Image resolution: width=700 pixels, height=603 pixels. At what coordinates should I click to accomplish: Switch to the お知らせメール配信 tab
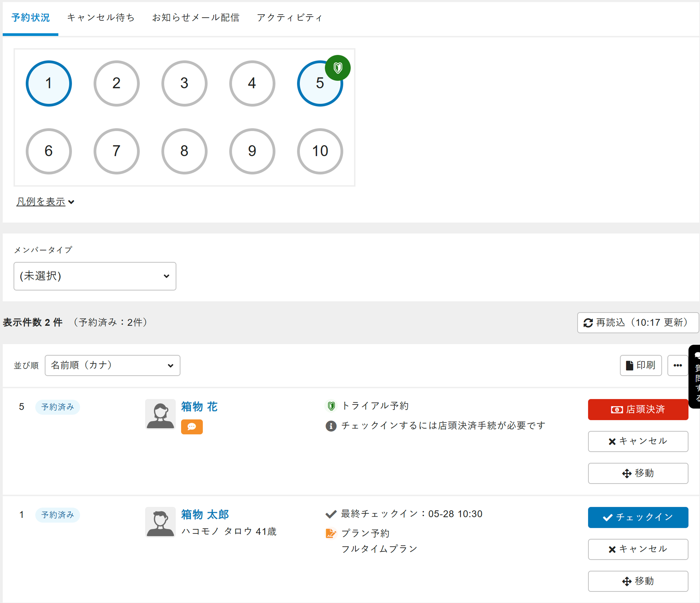click(196, 18)
